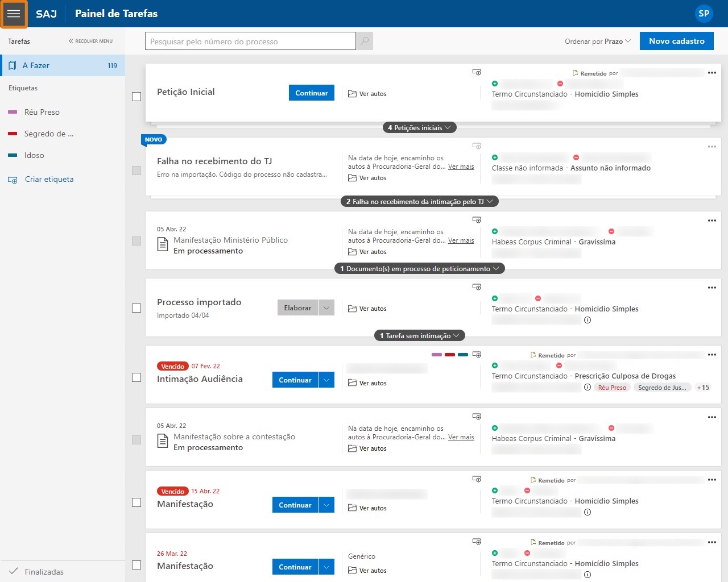Open the SP user profile avatar
This screenshot has width=728, height=582.
(x=704, y=14)
